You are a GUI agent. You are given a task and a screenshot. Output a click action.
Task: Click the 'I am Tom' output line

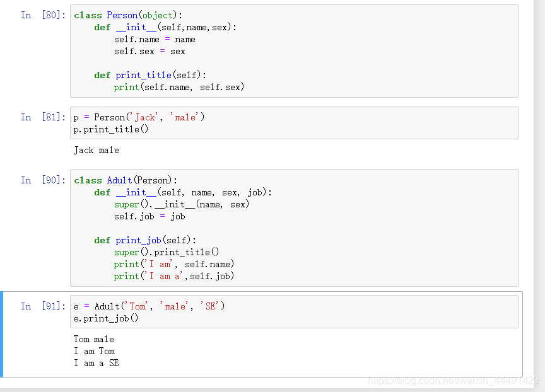(94, 351)
